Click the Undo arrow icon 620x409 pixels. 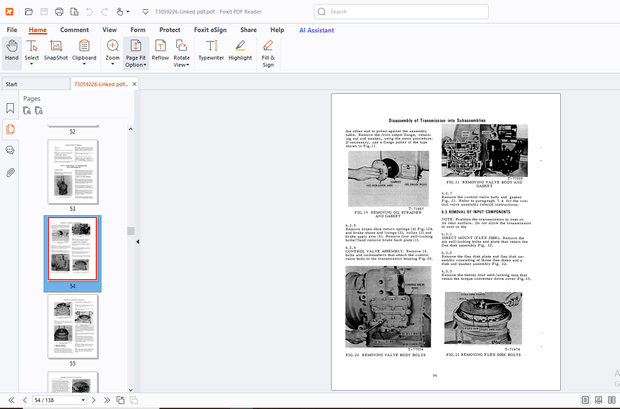tap(89, 12)
